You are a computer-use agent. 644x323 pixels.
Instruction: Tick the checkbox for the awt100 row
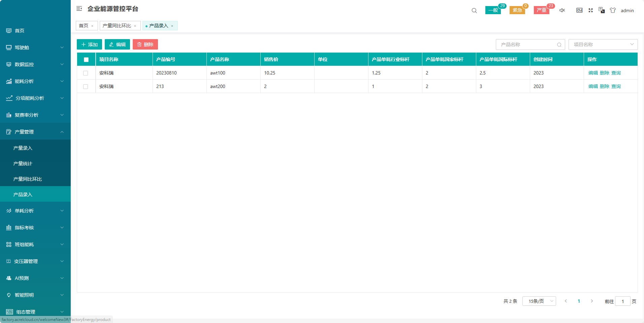pyautogui.click(x=86, y=73)
